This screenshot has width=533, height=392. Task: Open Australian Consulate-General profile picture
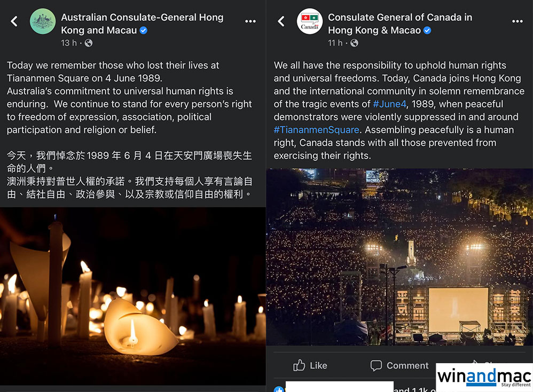point(43,21)
